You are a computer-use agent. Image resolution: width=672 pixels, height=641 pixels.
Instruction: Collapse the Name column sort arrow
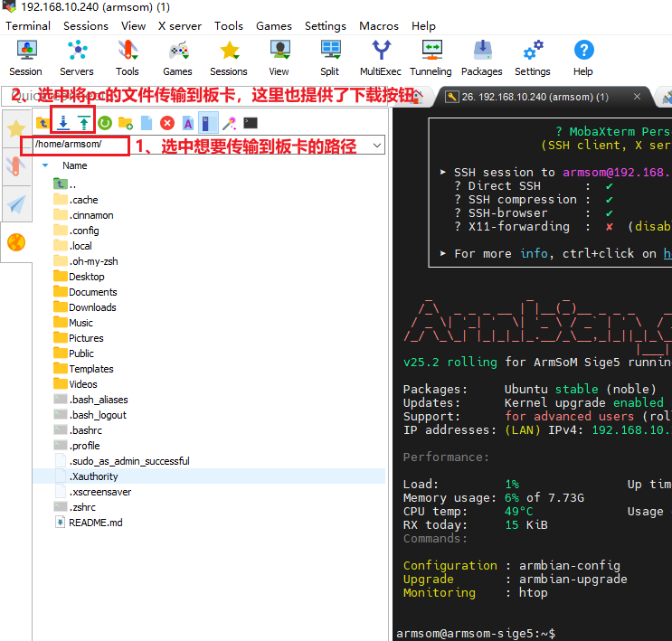click(45, 166)
